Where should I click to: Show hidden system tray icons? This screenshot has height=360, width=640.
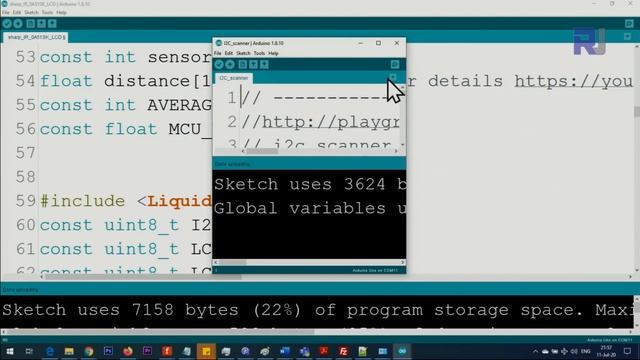(535, 351)
